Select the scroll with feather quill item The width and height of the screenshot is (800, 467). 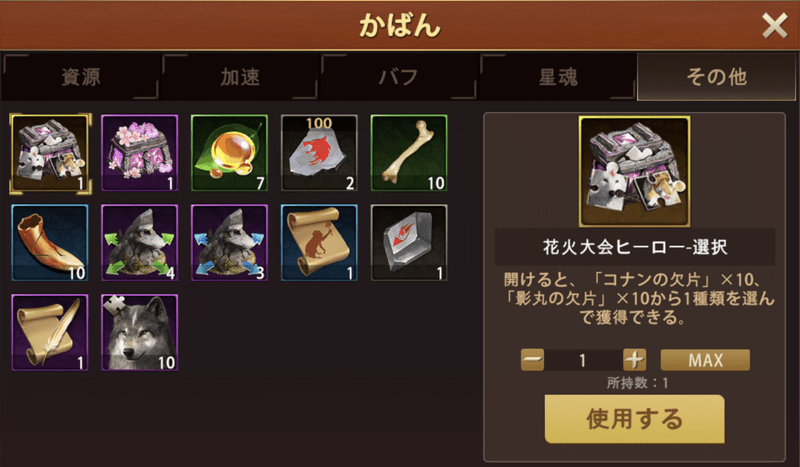[x=49, y=332]
